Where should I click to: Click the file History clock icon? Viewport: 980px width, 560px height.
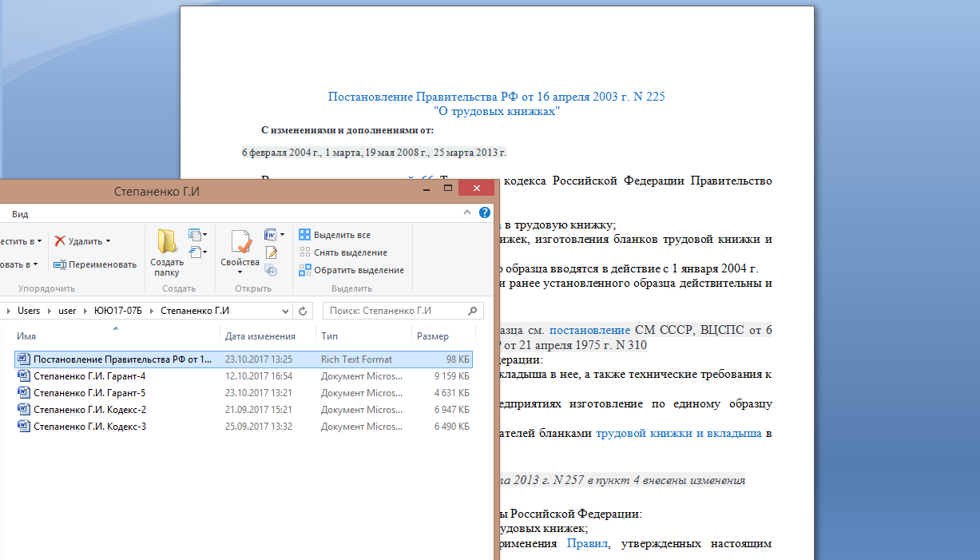tap(272, 270)
